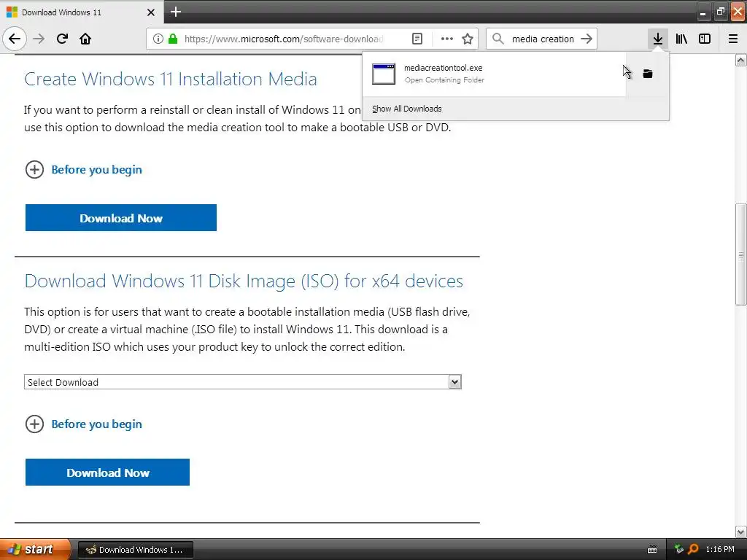Go back to the previous page
This screenshot has height=560, width=747.
coord(15,39)
